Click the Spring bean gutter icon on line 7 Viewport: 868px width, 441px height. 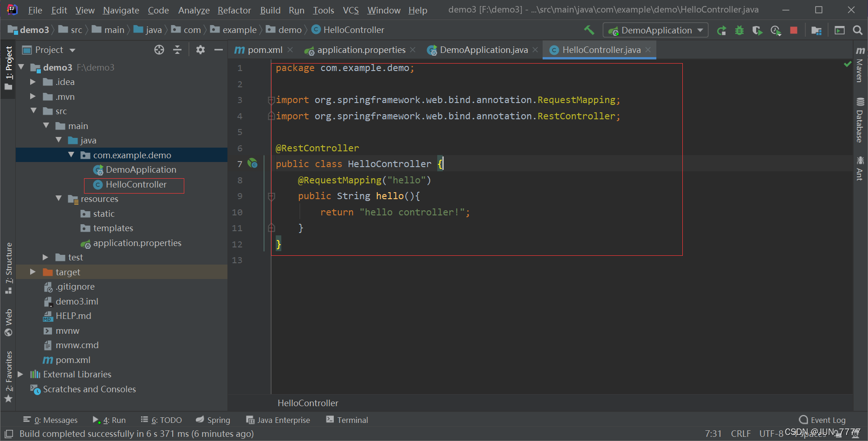pyautogui.click(x=253, y=163)
